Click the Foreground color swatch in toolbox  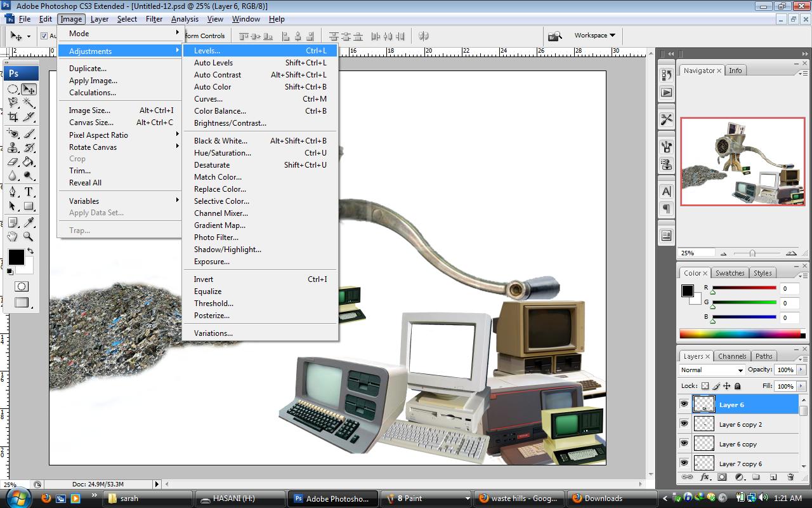pos(16,257)
